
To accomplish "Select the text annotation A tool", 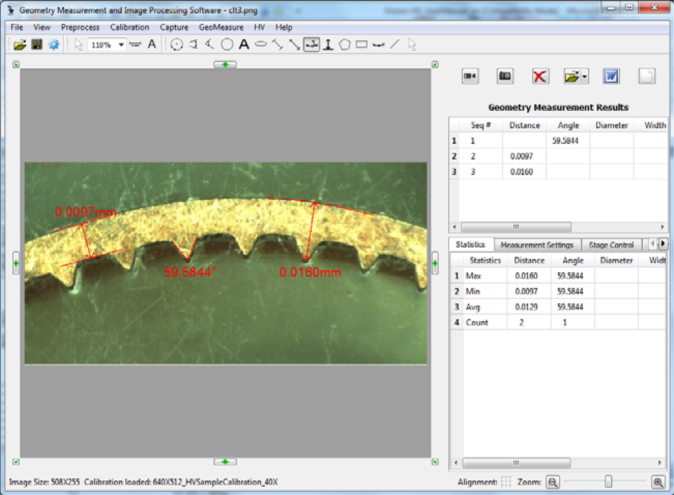I will (243, 44).
